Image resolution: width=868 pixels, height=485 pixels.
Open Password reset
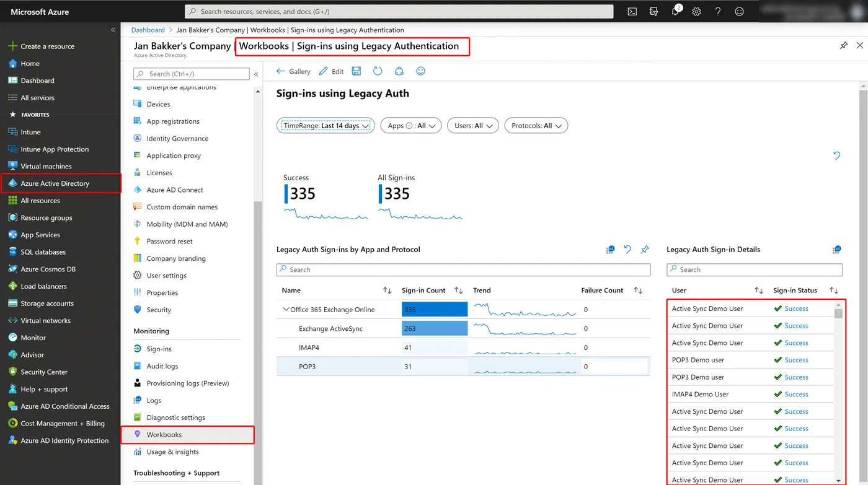point(169,242)
